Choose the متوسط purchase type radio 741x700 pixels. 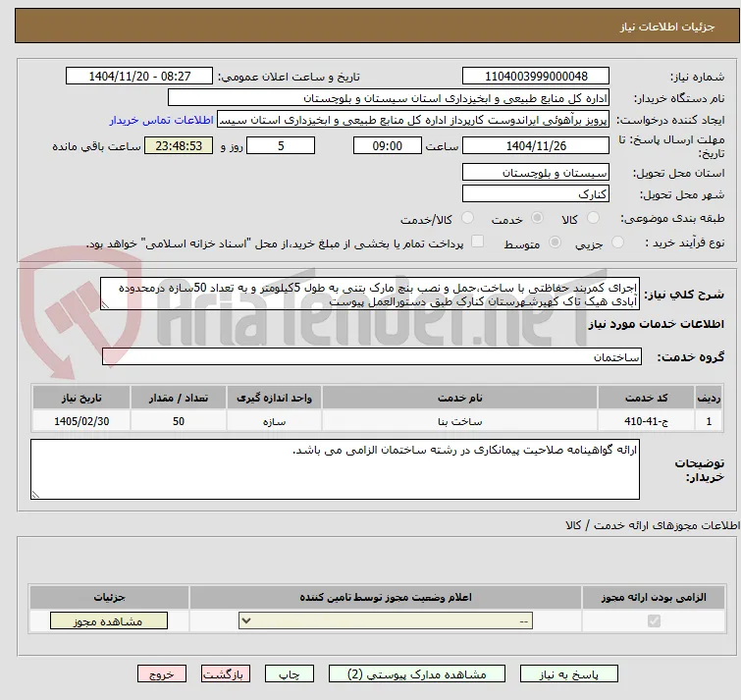555,242
